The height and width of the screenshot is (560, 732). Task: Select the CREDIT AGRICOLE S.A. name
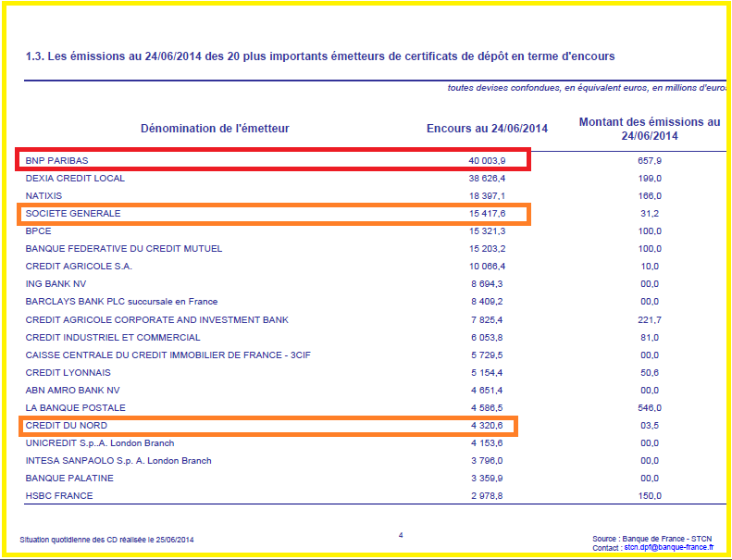79,267
